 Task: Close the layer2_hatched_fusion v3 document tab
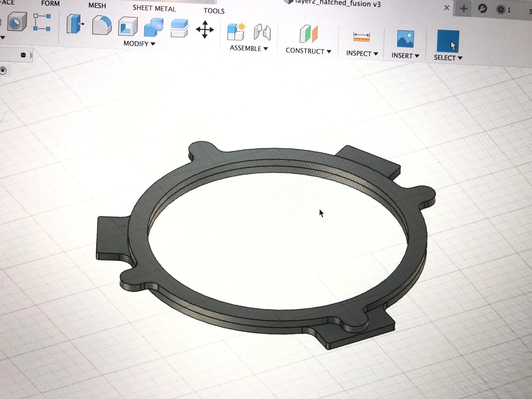pyautogui.click(x=447, y=8)
